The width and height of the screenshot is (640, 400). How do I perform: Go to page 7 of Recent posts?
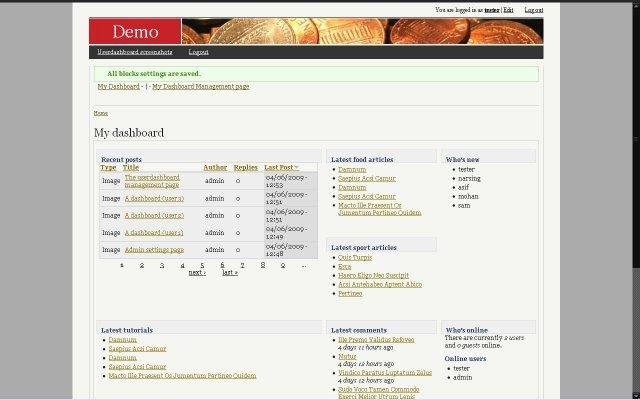pyautogui.click(x=242, y=265)
